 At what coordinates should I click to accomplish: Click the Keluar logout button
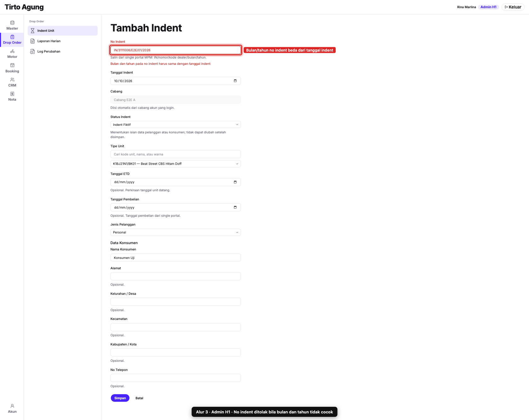pos(513,7)
